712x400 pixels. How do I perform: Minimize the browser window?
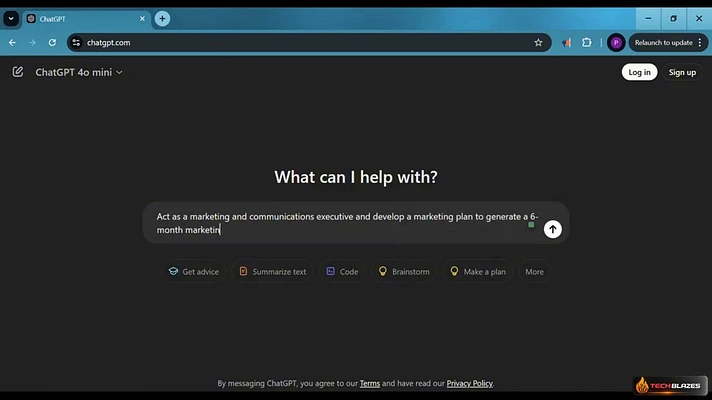[648, 19]
